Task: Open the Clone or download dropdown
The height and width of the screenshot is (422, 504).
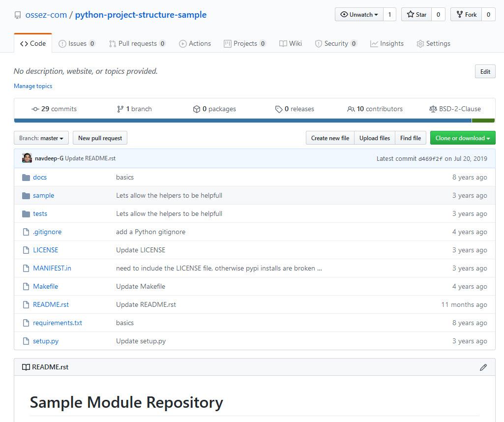Action: (463, 138)
